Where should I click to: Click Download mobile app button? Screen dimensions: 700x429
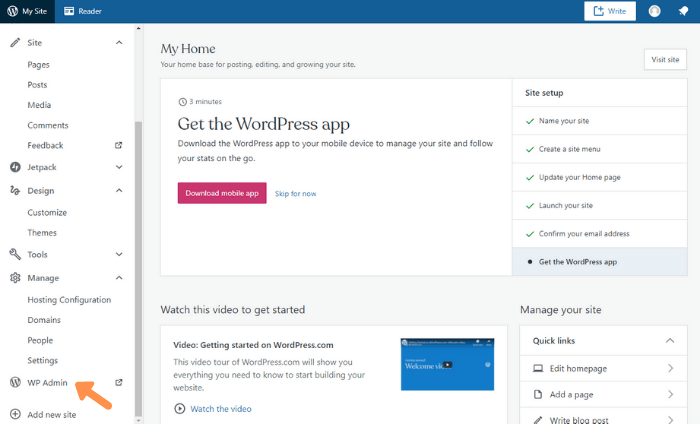[222, 193]
